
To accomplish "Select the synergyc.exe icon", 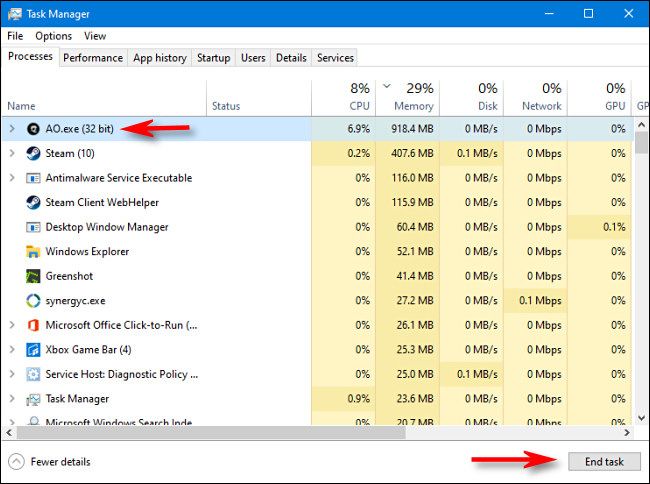I will [33, 300].
